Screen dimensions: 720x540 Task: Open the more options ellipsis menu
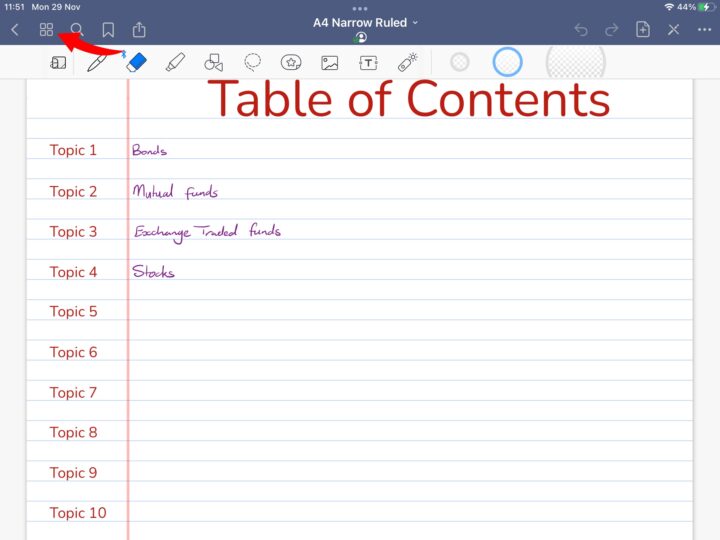point(704,30)
